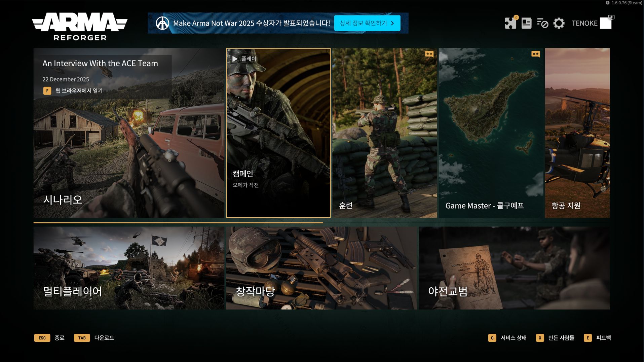Open the blocked list icon

pyautogui.click(x=542, y=23)
